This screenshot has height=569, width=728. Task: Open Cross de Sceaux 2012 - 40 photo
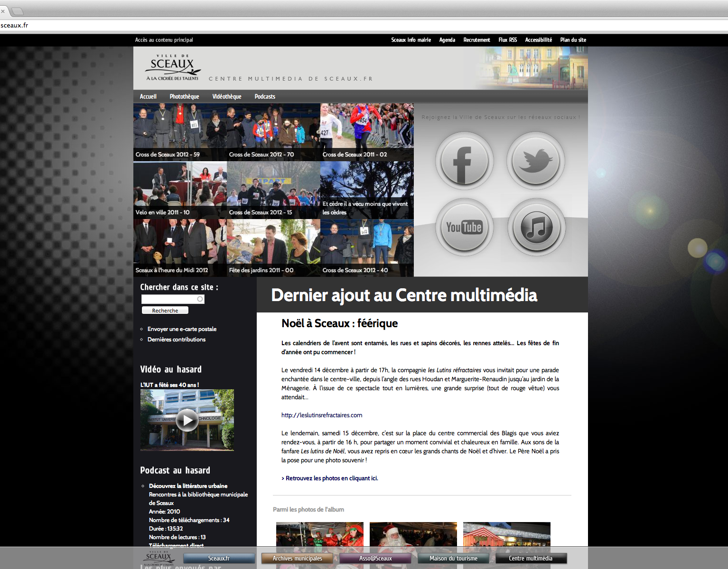pos(367,248)
